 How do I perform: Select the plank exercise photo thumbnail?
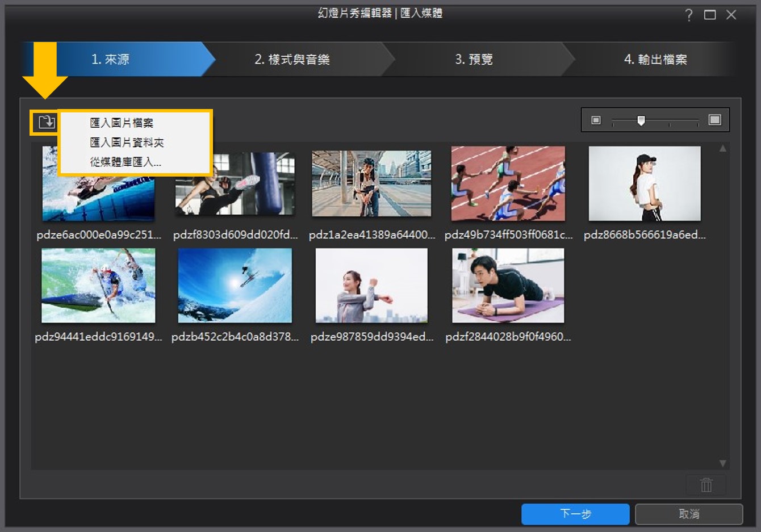coord(507,285)
